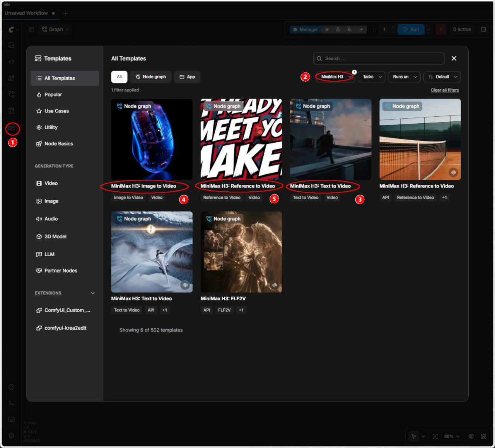Select the Node graph filter tab

(151, 77)
